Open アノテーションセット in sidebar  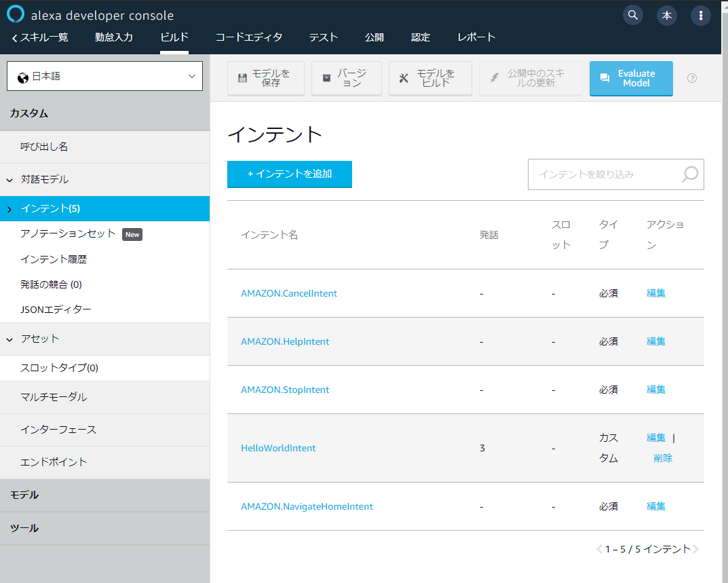point(68,233)
